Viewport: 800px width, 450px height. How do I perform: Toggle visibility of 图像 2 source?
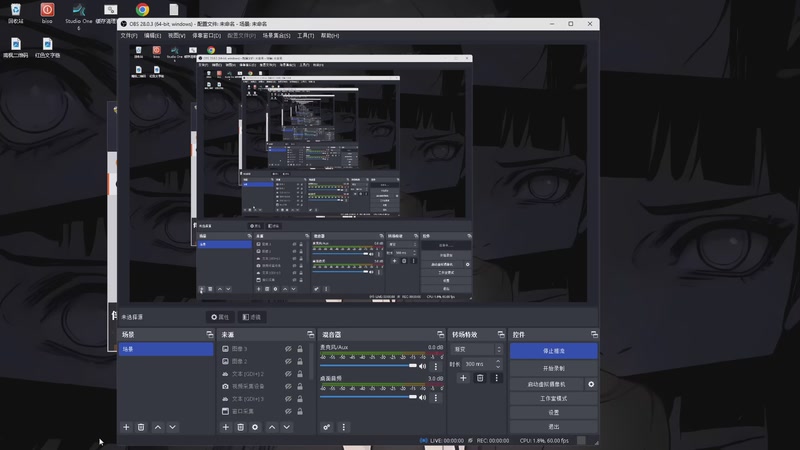288,361
